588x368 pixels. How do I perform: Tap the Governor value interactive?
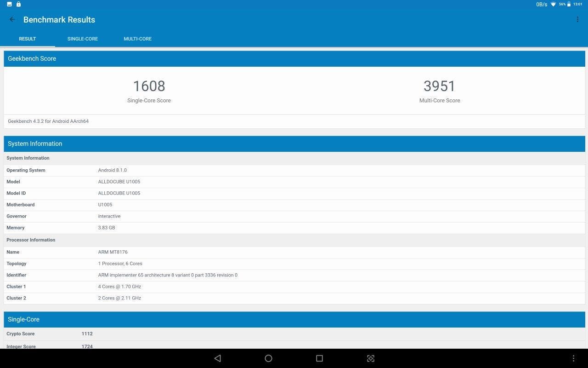coord(109,216)
